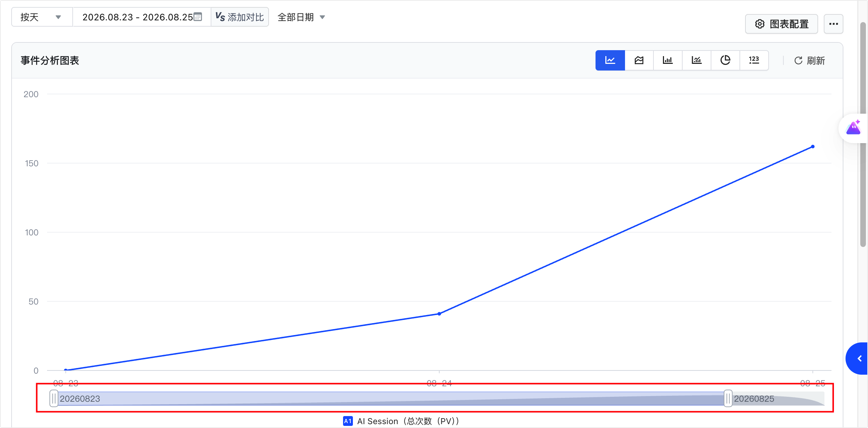Open the three-dots more options menu
This screenshot has height=428, width=868.
coord(834,24)
